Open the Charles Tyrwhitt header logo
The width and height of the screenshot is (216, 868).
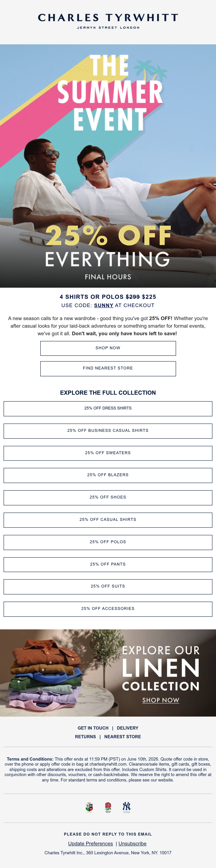[108, 21]
